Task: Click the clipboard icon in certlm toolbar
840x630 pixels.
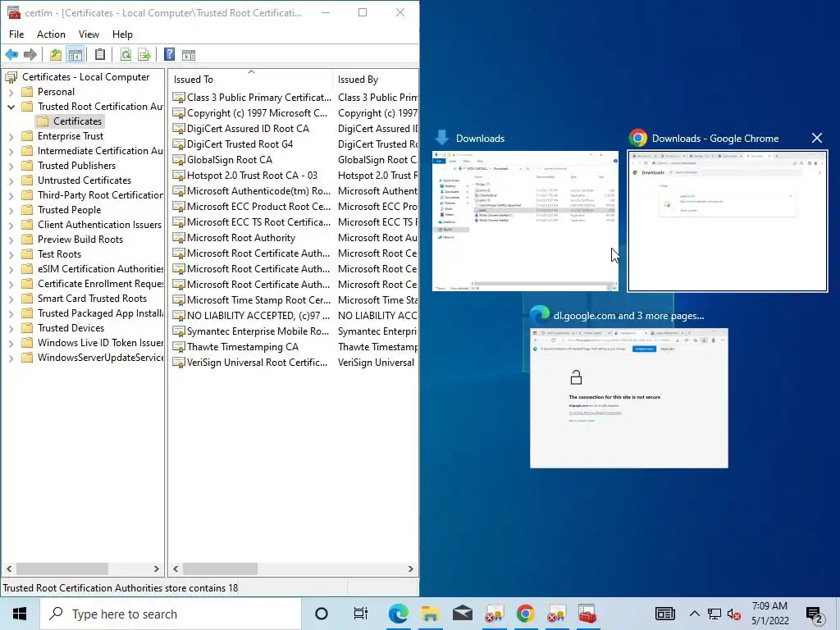Action: (100, 55)
